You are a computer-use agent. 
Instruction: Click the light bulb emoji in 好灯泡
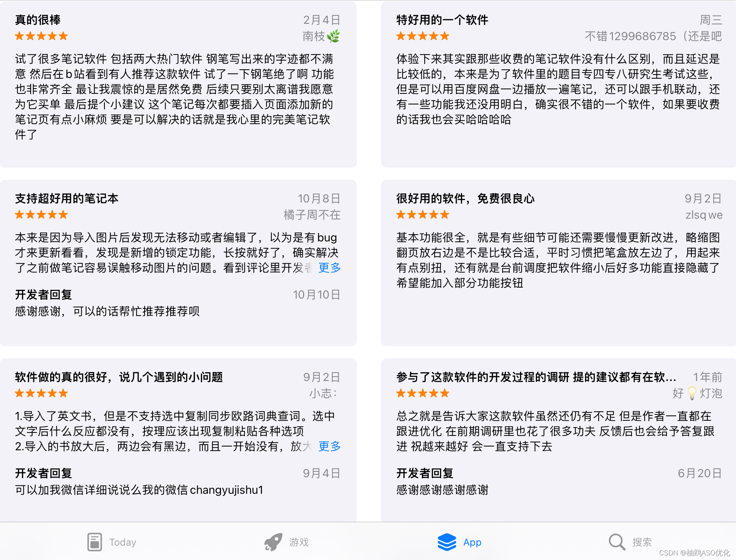click(x=692, y=393)
